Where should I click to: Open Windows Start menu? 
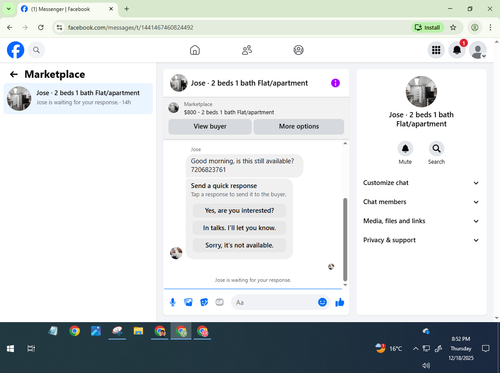pyautogui.click(x=10, y=349)
